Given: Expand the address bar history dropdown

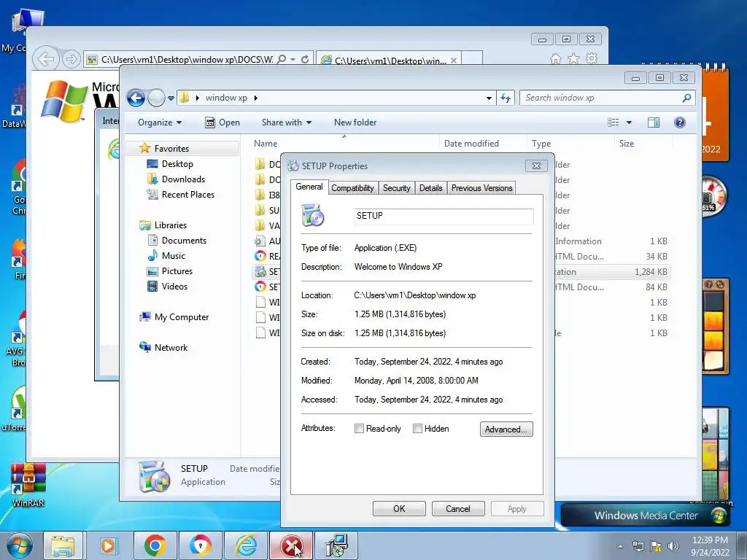Looking at the screenshot, I should click(x=489, y=98).
